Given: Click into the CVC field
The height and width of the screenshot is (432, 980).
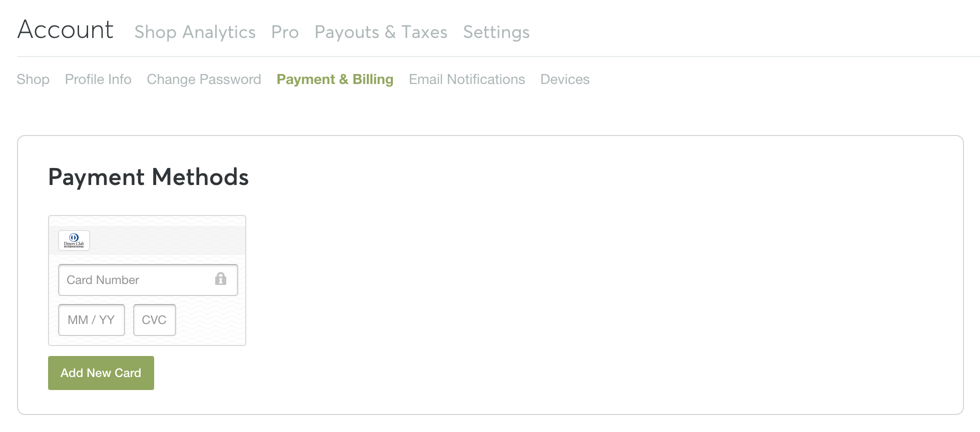Looking at the screenshot, I should tap(154, 320).
